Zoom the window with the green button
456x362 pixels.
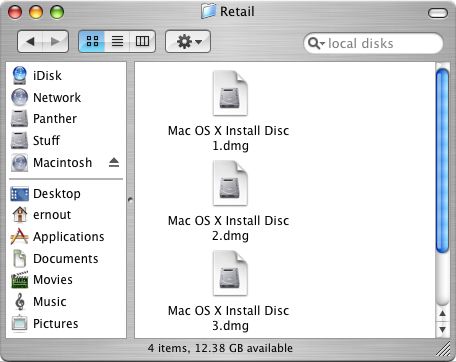57,12
